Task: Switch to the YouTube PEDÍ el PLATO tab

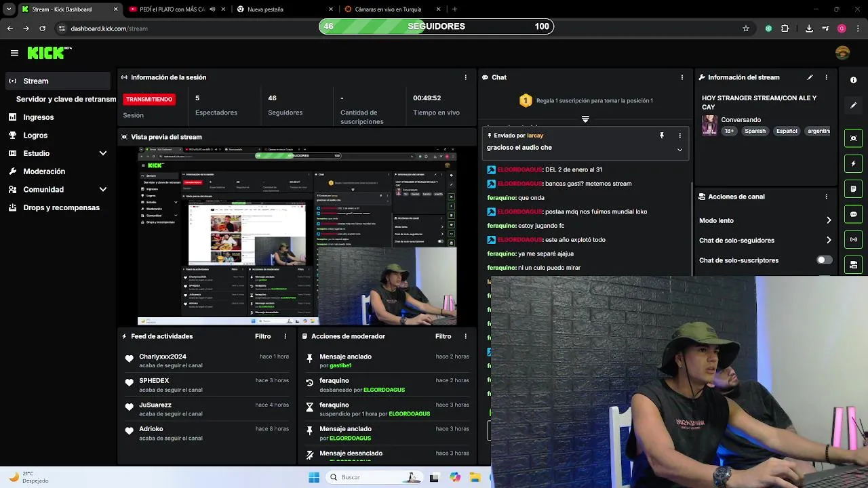Action: [173, 9]
